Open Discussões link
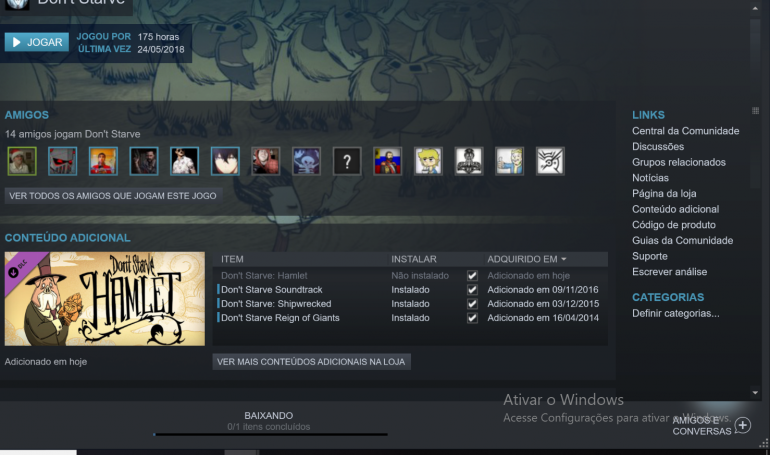770x455 pixels. pyautogui.click(x=658, y=147)
